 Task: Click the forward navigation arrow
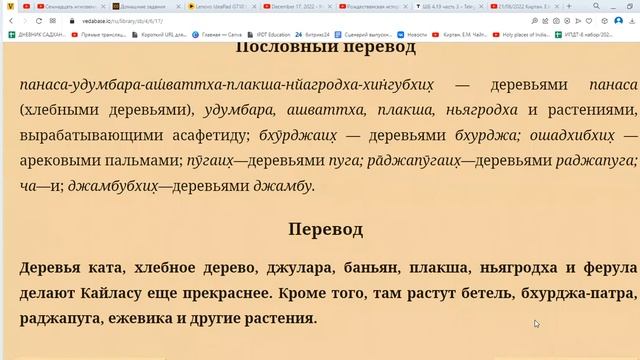tap(25, 21)
